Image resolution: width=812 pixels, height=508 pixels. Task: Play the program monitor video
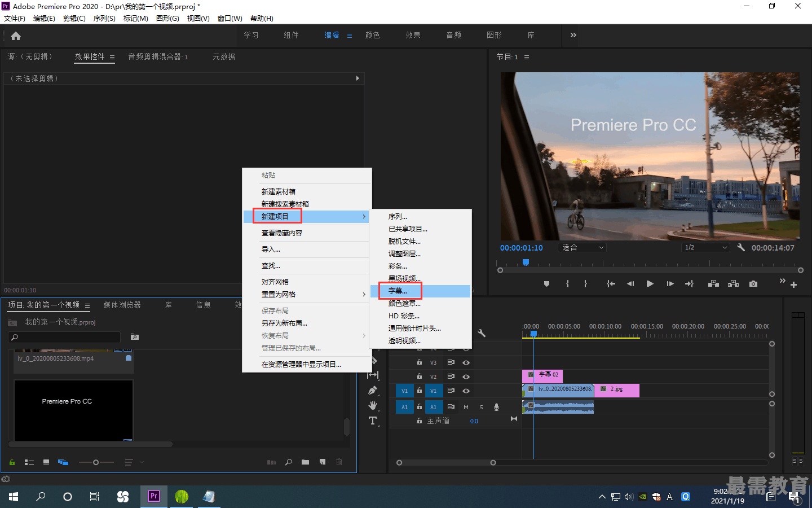tap(650, 284)
